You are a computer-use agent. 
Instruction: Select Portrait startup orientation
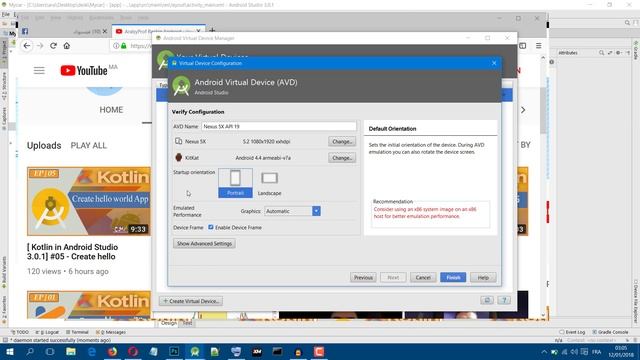(235, 183)
